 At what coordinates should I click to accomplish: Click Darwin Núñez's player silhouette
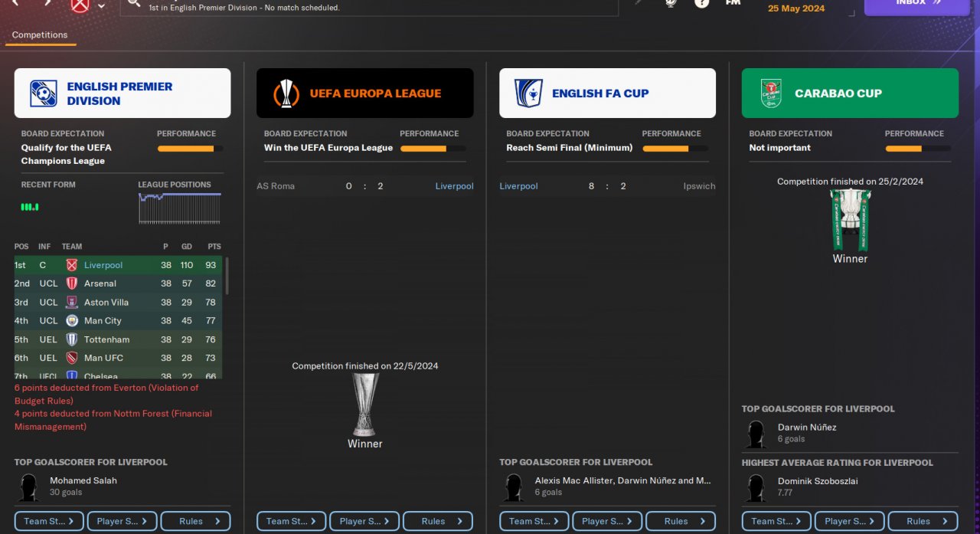click(x=756, y=434)
